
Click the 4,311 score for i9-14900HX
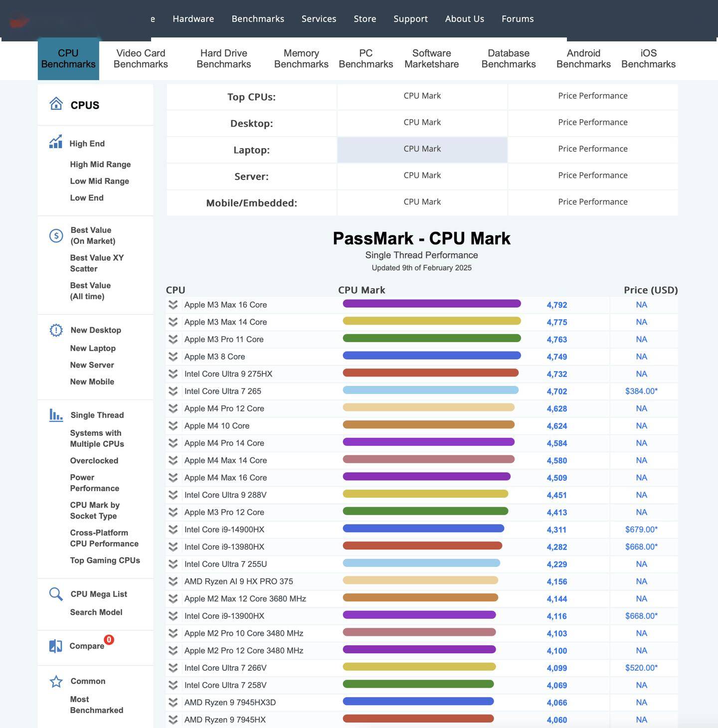(556, 530)
